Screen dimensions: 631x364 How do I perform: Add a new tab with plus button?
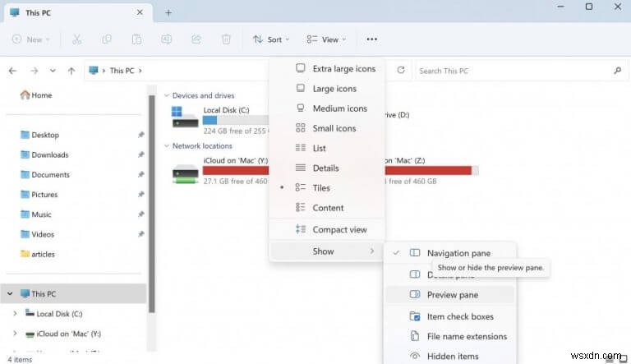[x=168, y=13]
